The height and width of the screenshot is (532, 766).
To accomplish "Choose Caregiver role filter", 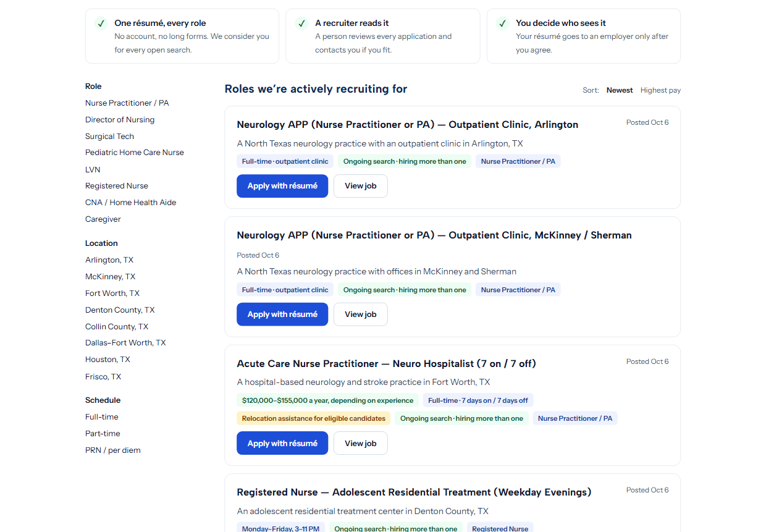I will [x=103, y=219].
